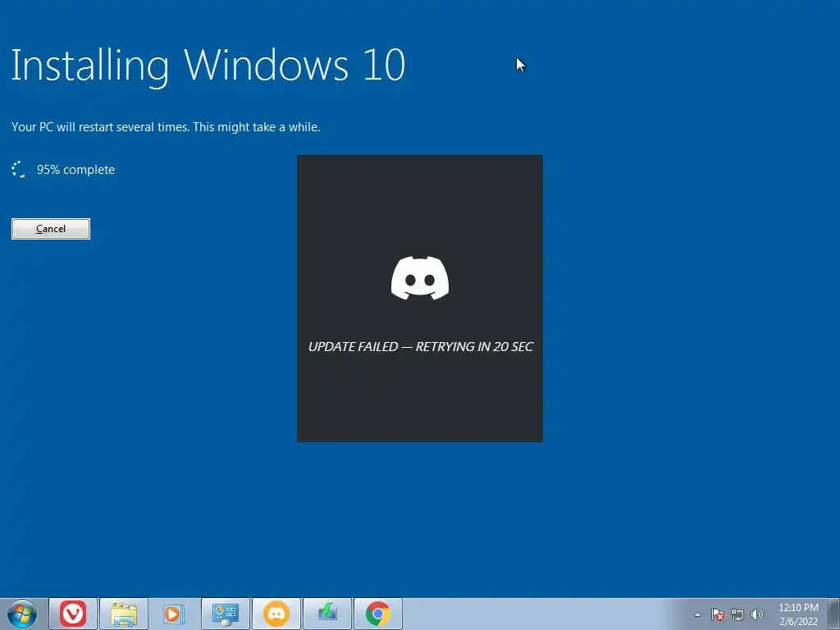Image resolution: width=840 pixels, height=630 pixels.
Task: Open the green arrow installer taskbar icon
Action: pos(326,614)
